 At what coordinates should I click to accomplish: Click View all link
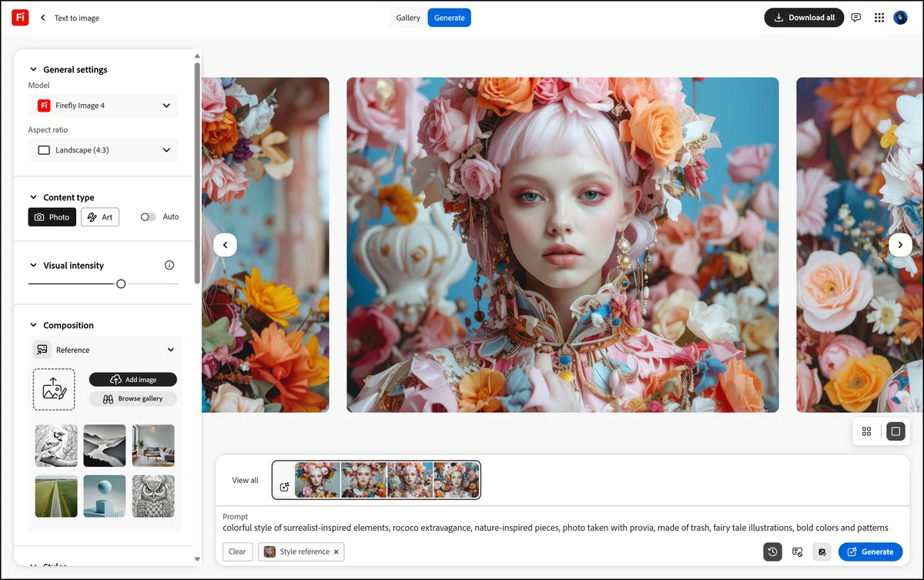click(246, 481)
